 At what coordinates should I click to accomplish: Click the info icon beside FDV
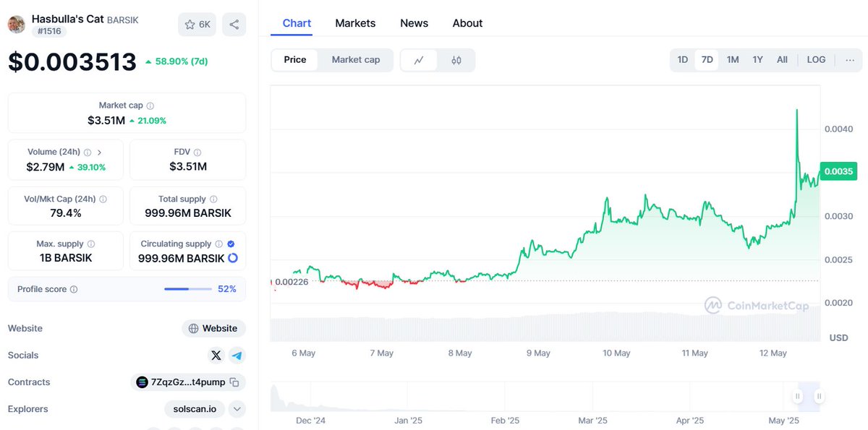(197, 152)
